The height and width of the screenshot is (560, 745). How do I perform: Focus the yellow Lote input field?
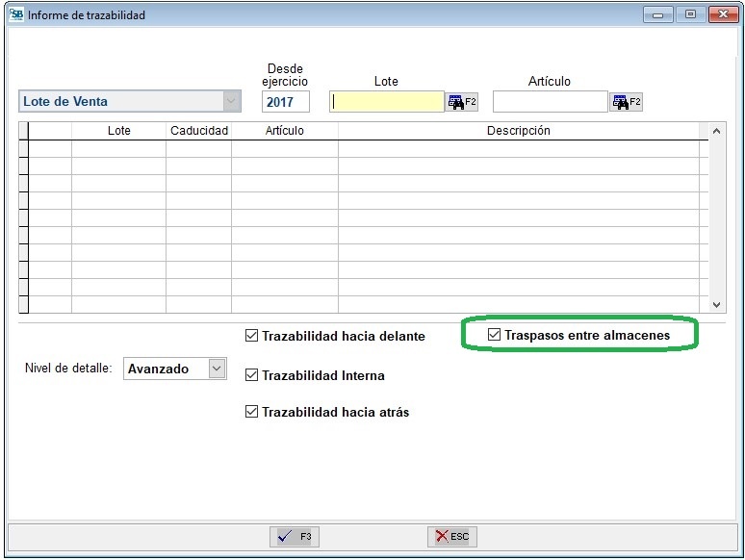[386, 102]
